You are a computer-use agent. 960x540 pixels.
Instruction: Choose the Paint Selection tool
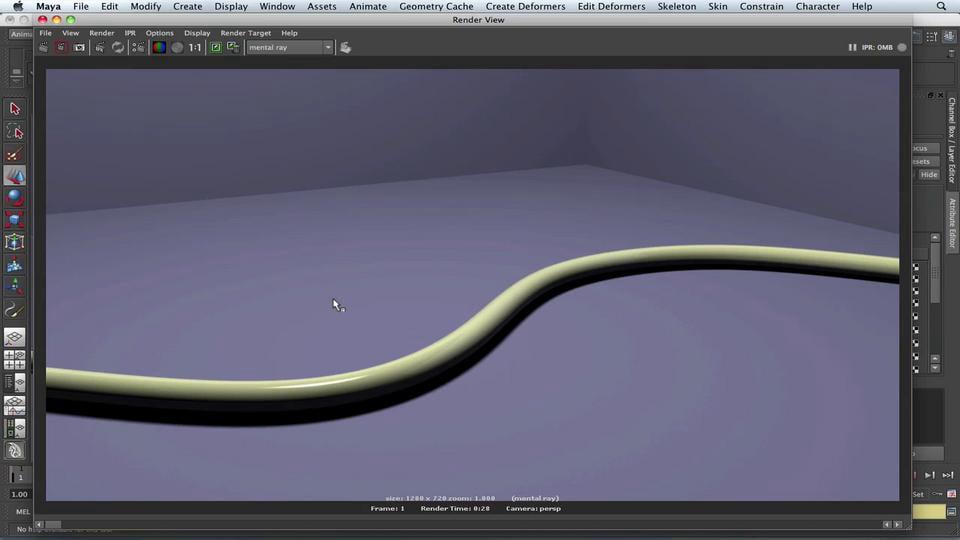[x=15, y=154]
